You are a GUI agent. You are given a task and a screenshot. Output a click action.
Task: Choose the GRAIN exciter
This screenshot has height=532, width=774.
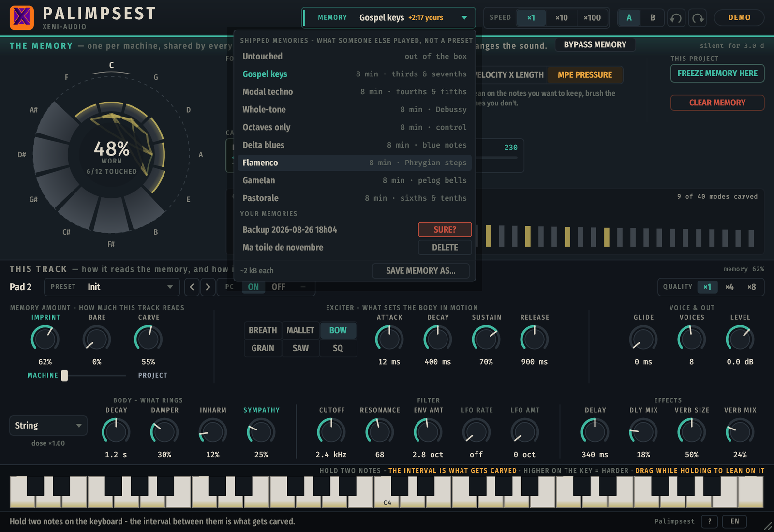[x=263, y=348]
